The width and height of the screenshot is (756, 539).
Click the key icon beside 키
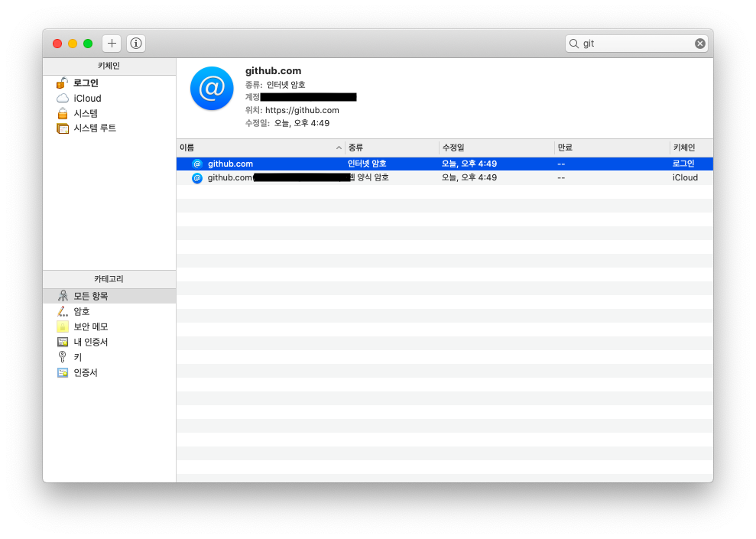click(x=62, y=357)
